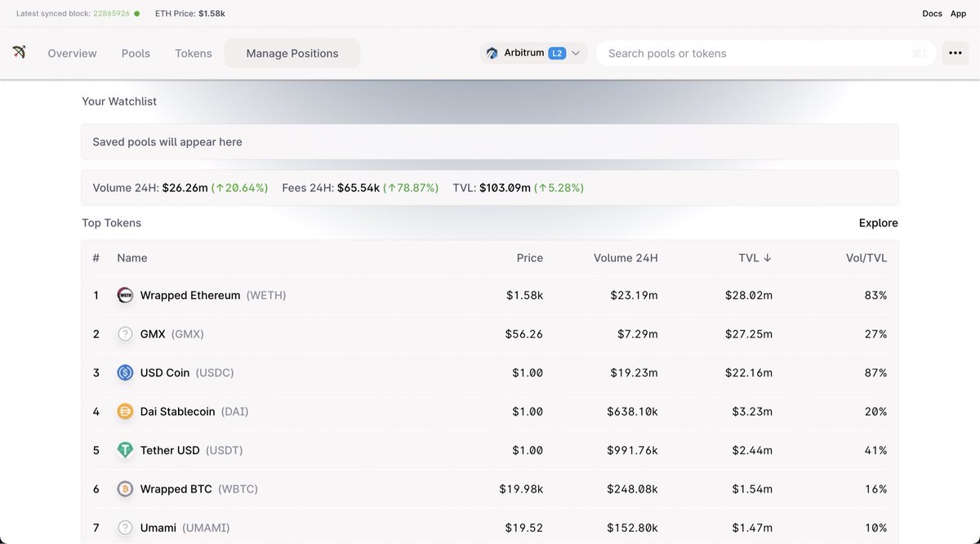Click the L2 badge on network selector
This screenshot has width=980, height=544.
pyautogui.click(x=557, y=53)
